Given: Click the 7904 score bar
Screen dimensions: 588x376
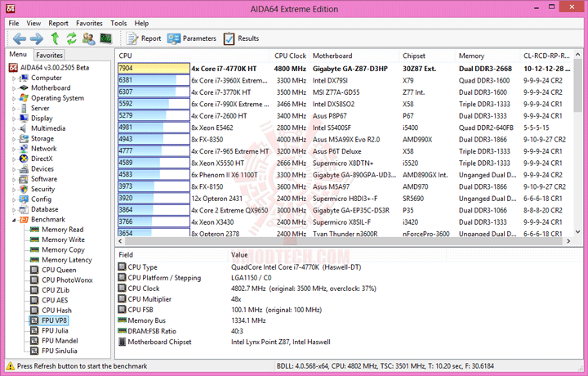Looking at the screenshot, I should pos(154,69).
